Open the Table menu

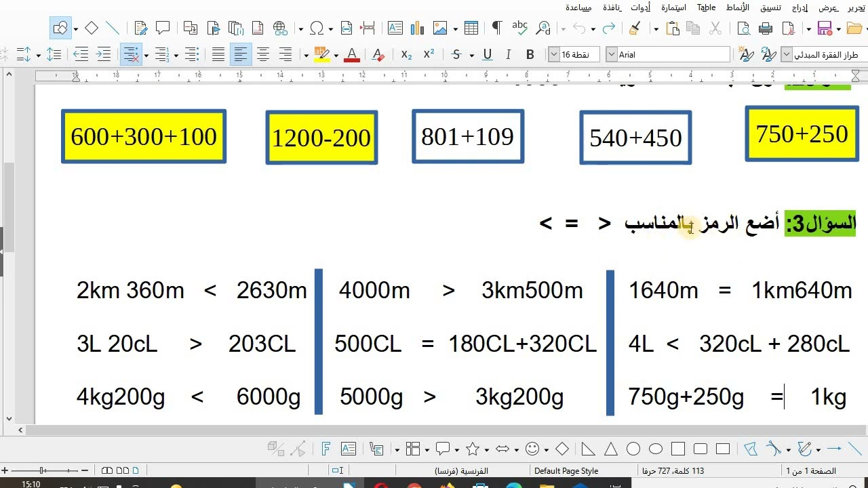coord(707,7)
